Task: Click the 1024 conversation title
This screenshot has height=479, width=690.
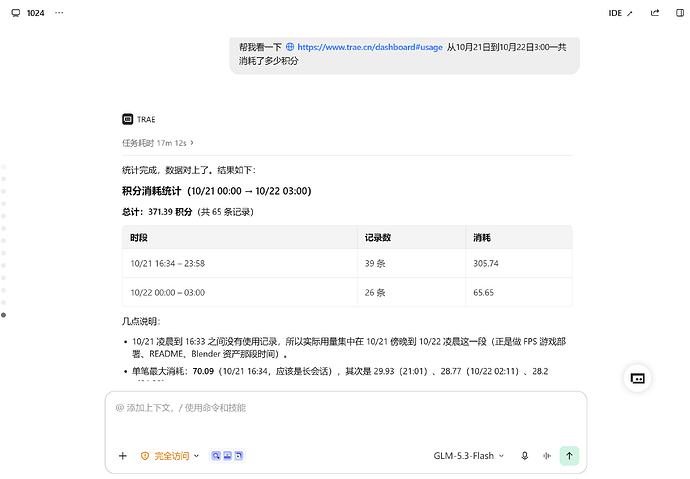Action: [x=36, y=13]
